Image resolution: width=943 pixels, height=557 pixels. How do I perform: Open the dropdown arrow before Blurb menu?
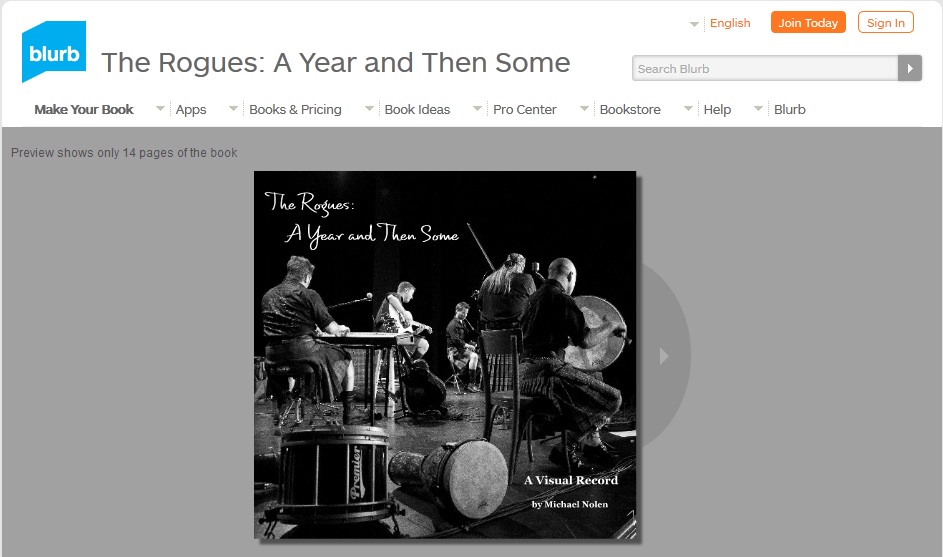coord(758,108)
